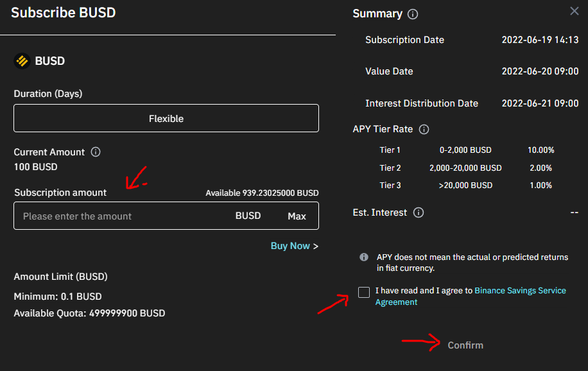Click Subscription Date value 2022-06-19 14:13

540,40
